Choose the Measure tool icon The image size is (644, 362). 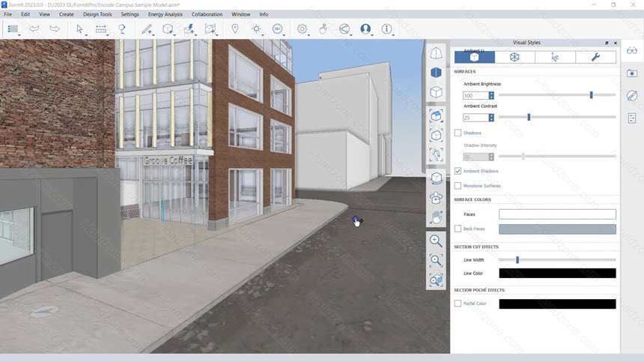coord(100,28)
